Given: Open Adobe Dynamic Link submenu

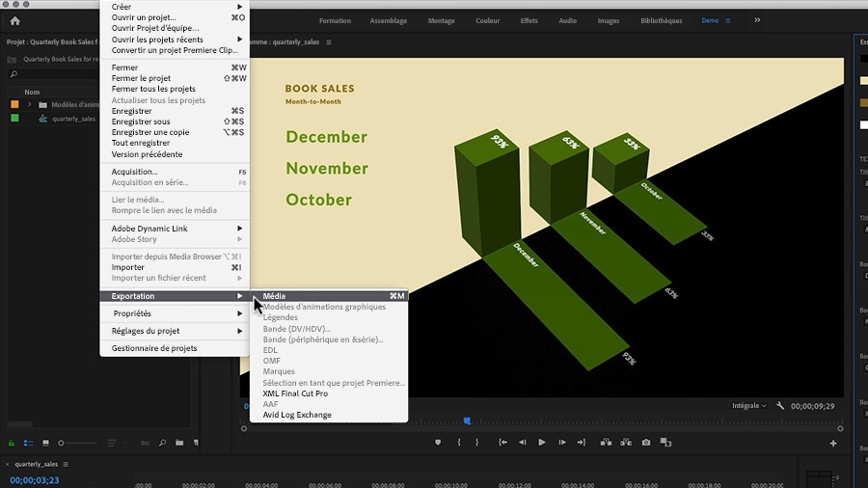Looking at the screenshot, I should 175,229.
